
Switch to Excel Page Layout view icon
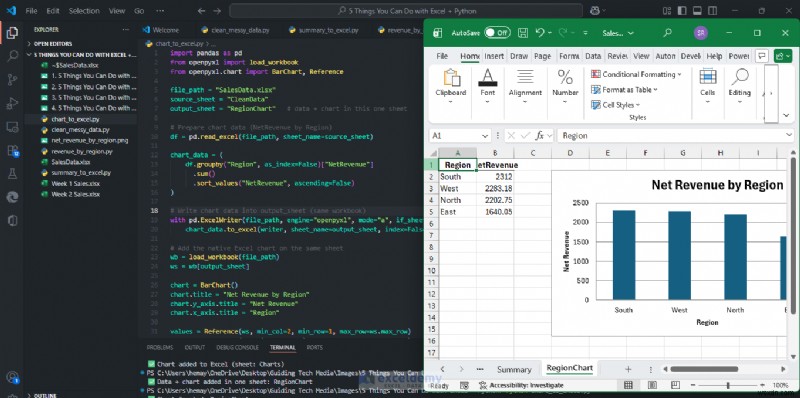tap(653, 385)
